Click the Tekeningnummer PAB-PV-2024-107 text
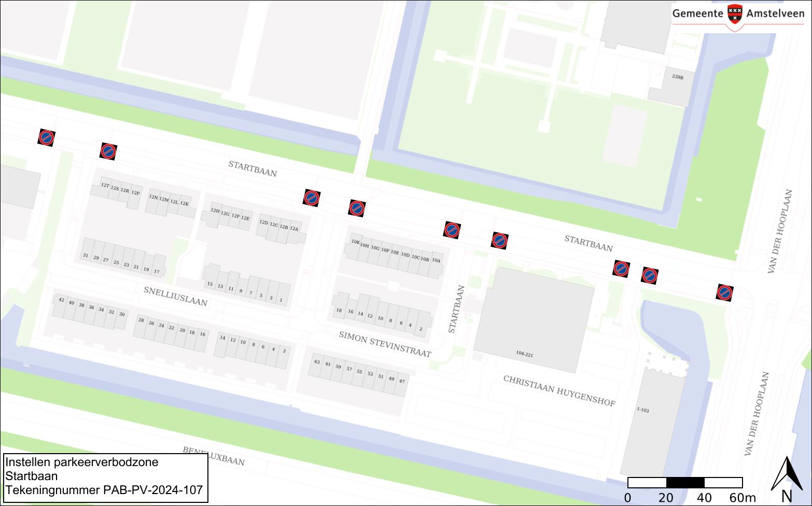The width and height of the screenshot is (812, 506). (x=104, y=490)
